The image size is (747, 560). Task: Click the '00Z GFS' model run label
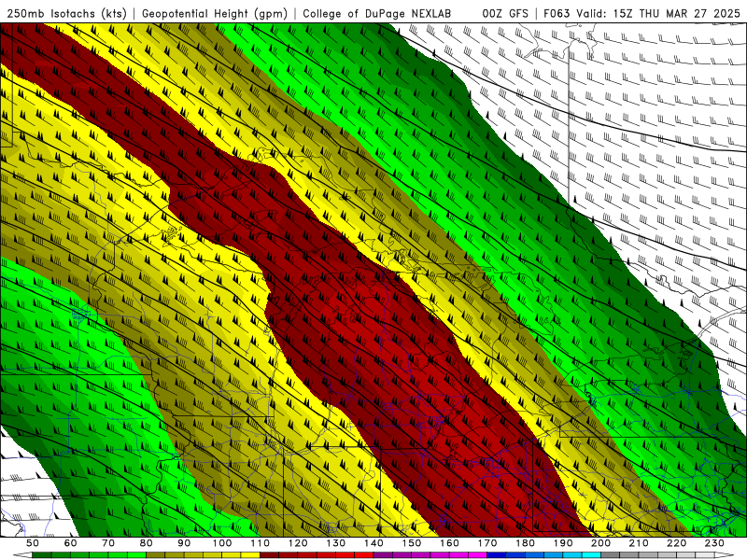504,14
